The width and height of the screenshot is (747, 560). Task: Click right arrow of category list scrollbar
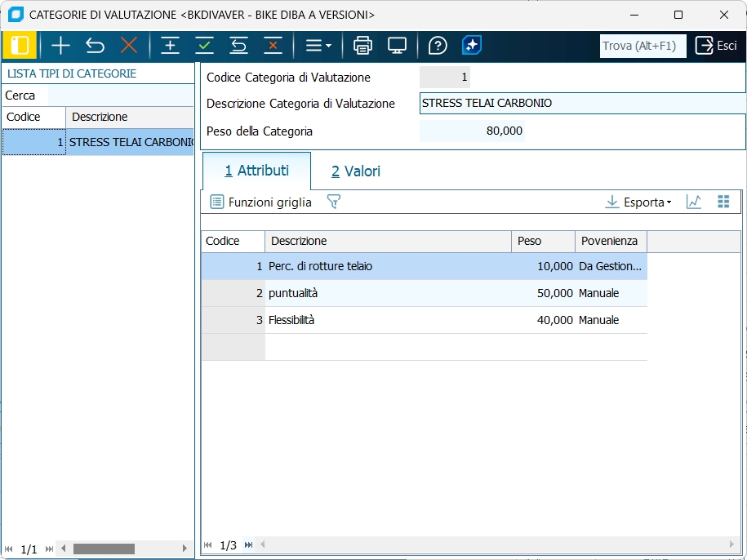[x=185, y=549]
